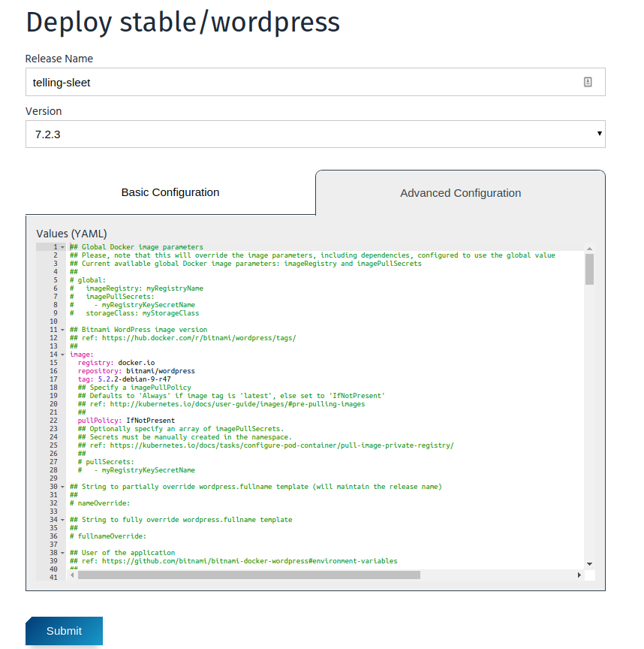Collapse the fold arrow at line 34
This screenshot has width=644, height=649.
click(x=62, y=520)
